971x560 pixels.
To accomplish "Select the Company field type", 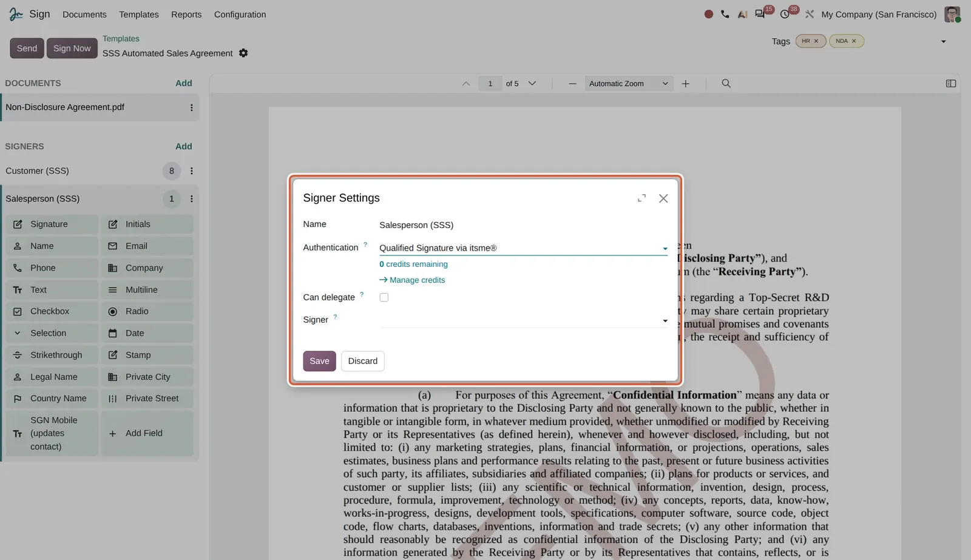I will pos(147,268).
